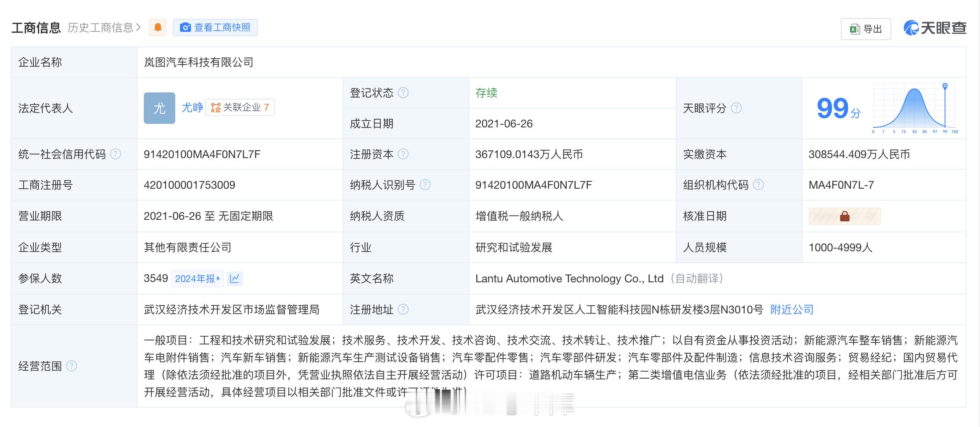Click the locked 核准日期 value
This screenshot has height=427, width=980.
tap(844, 216)
